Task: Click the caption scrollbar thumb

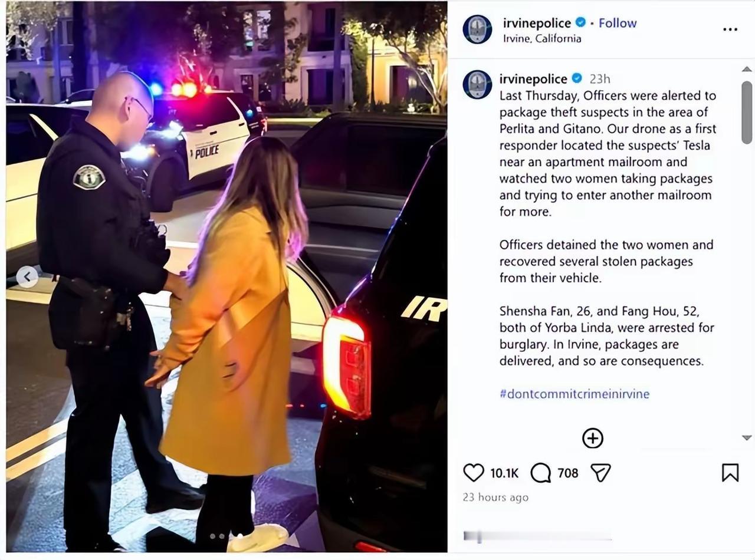Action: [x=747, y=112]
